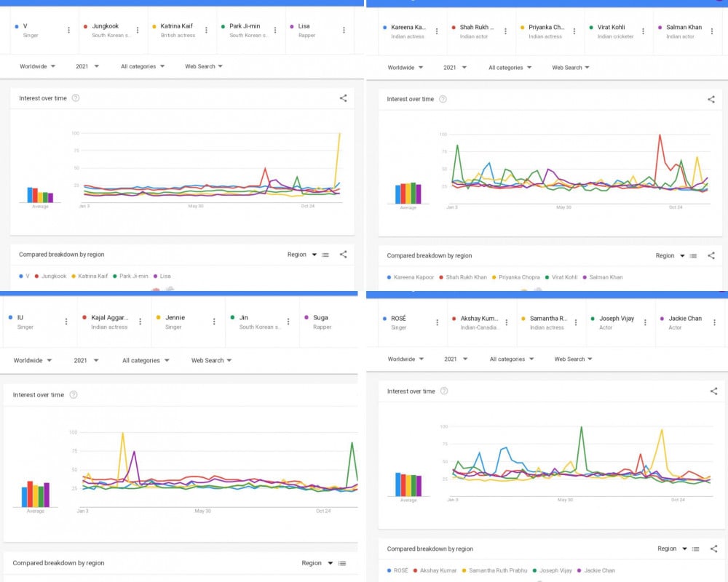Open the 2021 dropdown in the Salman Khan comparison
The height and width of the screenshot is (582, 728).
coord(455,68)
